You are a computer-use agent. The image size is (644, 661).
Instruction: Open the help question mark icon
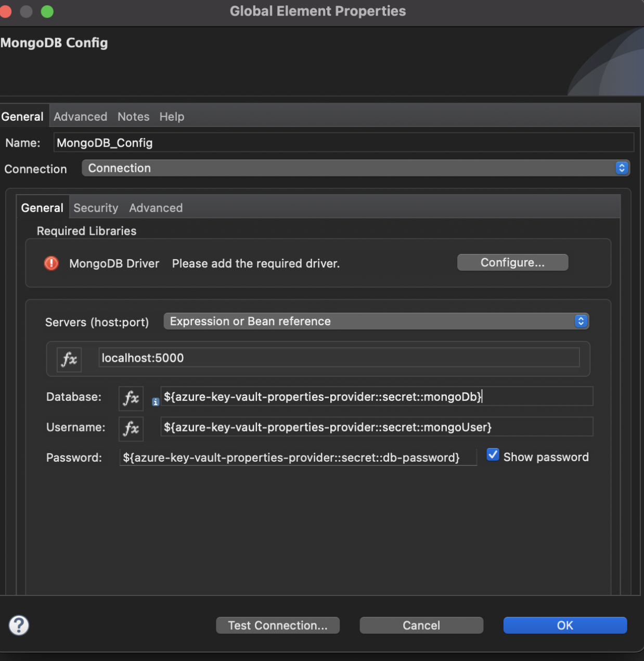click(19, 625)
